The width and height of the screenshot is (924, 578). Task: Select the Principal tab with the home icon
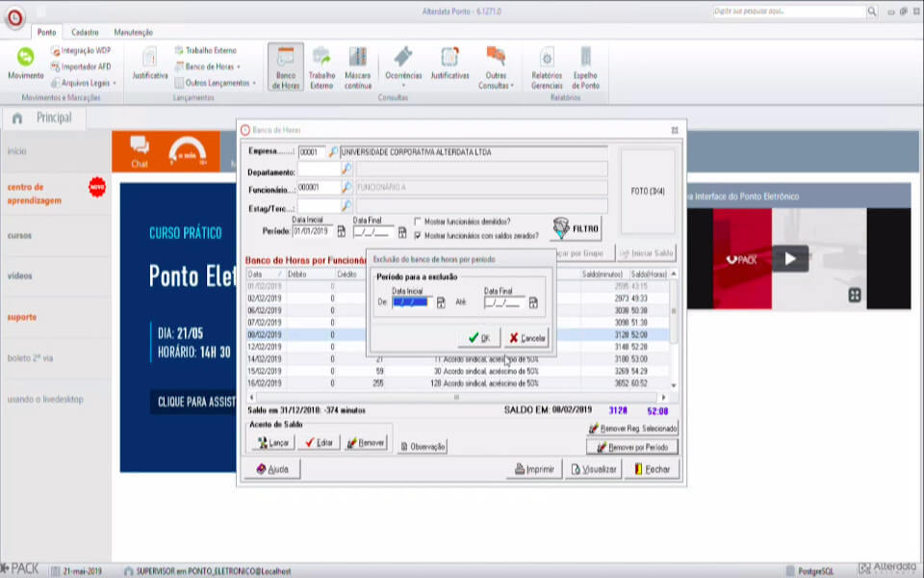click(x=43, y=118)
